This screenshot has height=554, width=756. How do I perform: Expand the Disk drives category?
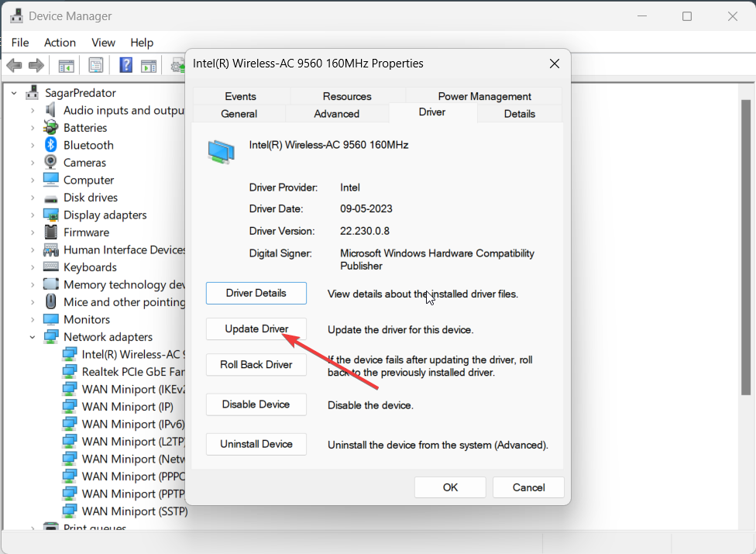(33, 198)
